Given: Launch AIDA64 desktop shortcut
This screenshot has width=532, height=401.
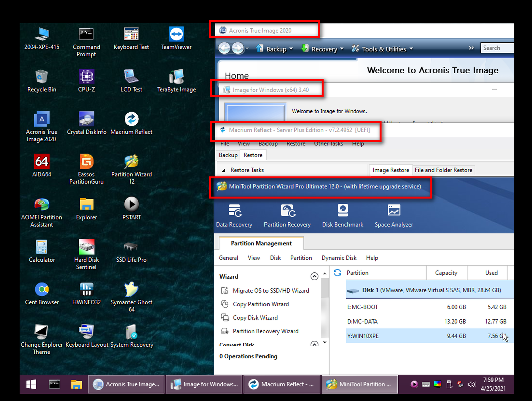Looking at the screenshot, I should (42, 166).
